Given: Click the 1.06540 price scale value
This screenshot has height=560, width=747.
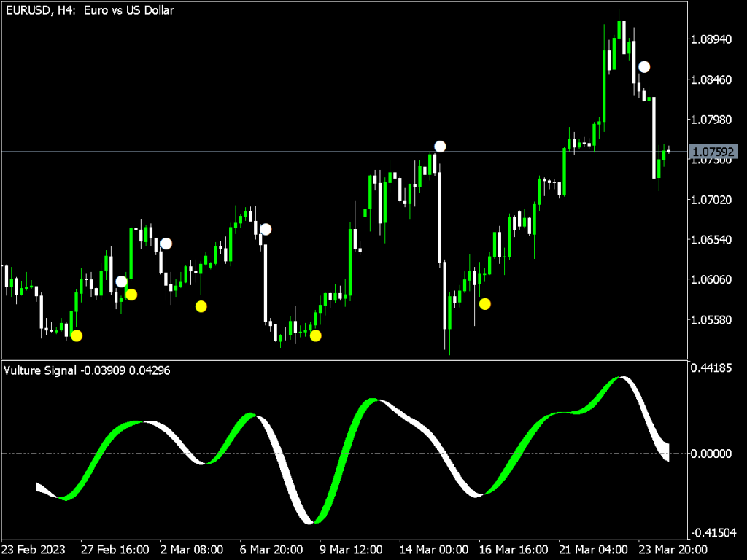Looking at the screenshot, I should [x=711, y=239].
